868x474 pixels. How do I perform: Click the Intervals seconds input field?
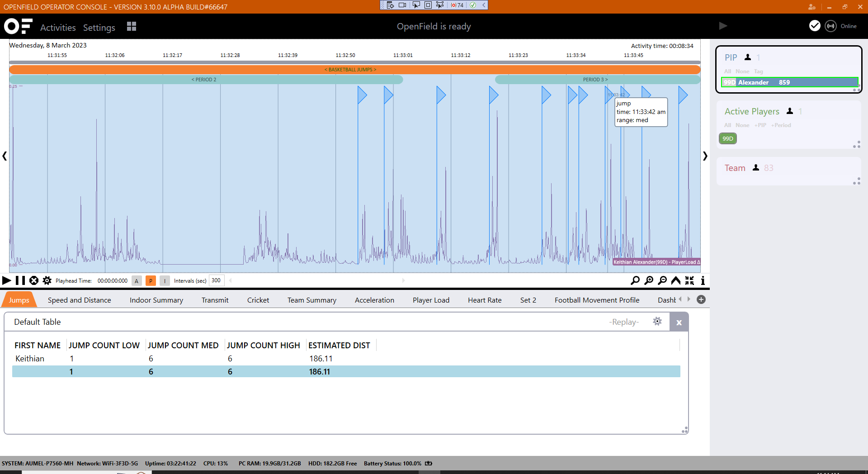pos(217,280)
